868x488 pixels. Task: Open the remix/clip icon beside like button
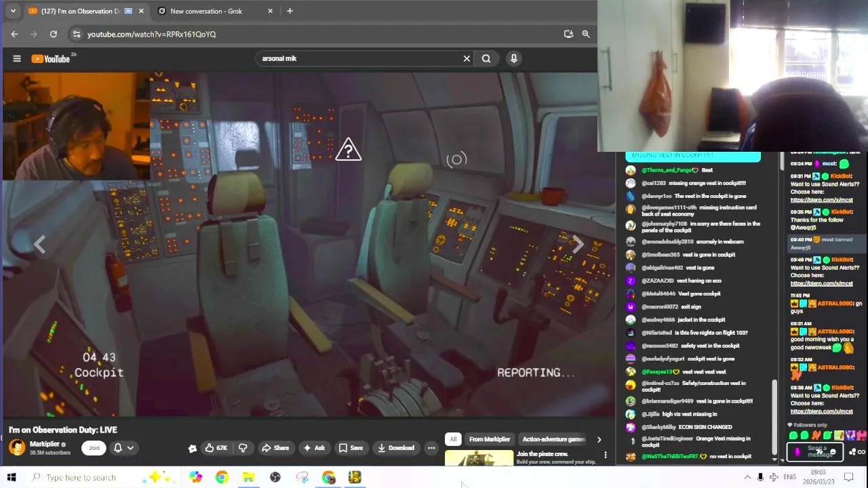click(x=193, y=448)
